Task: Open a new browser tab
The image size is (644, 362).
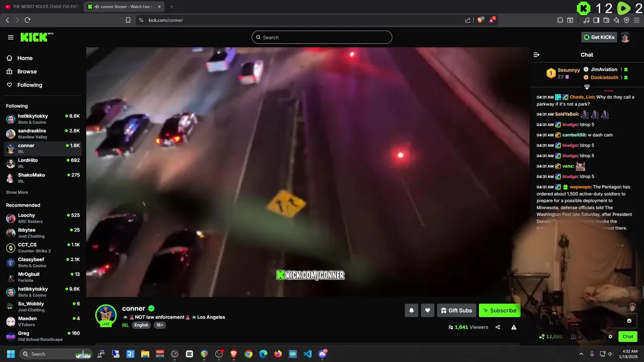Action: click(172, 7)
